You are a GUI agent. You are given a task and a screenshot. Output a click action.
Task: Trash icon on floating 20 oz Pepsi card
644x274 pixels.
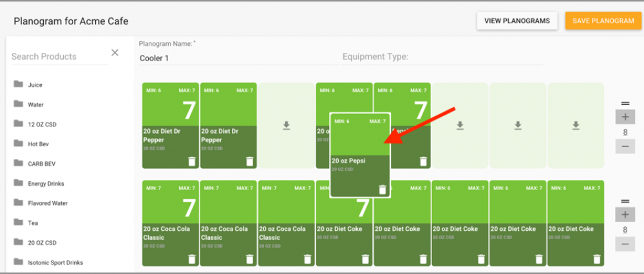pyautogui.click(x=383, y=190)
